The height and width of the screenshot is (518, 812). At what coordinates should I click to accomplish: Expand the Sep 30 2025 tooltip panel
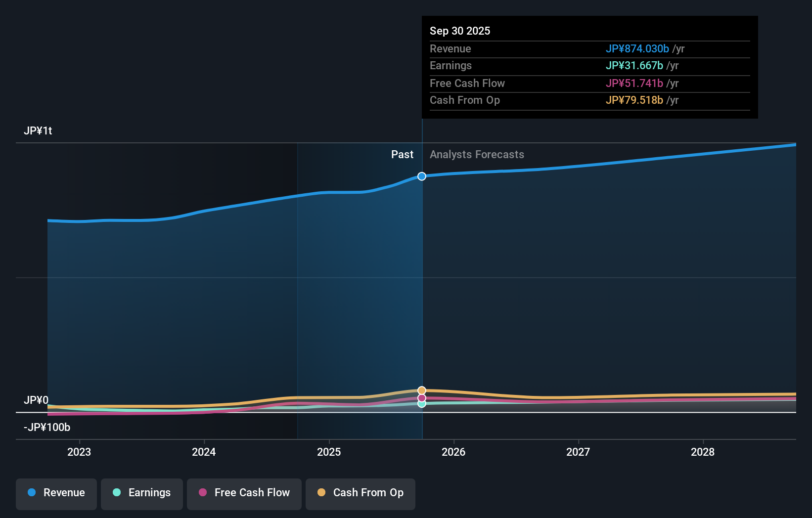point(589,67)
